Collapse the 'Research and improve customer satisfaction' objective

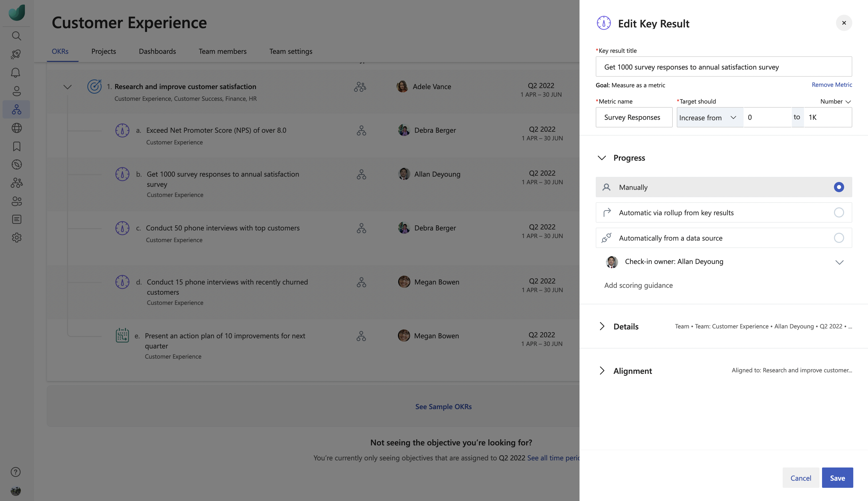pos(67,87)
